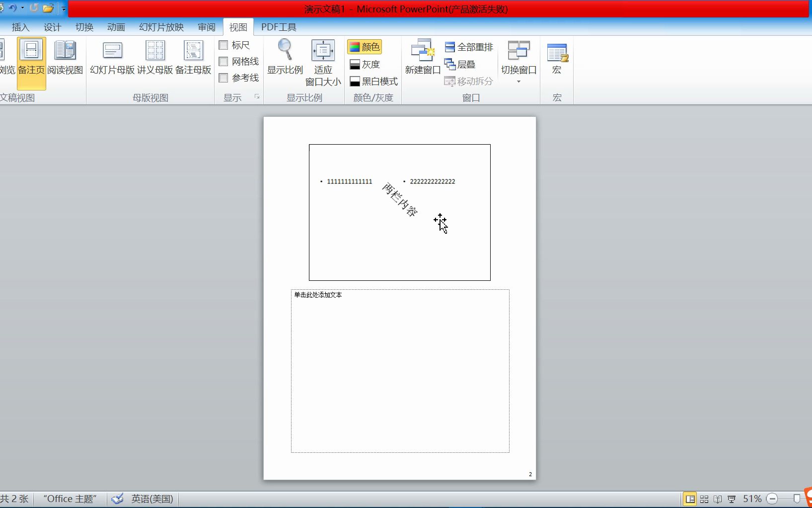Open 阅读视图 reading view
The image size is (812, 508).
point(65,59)
